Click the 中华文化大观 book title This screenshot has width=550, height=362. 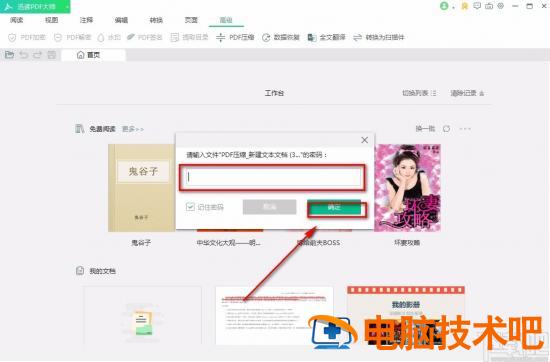pyautogui.click(x=229, y=242)
